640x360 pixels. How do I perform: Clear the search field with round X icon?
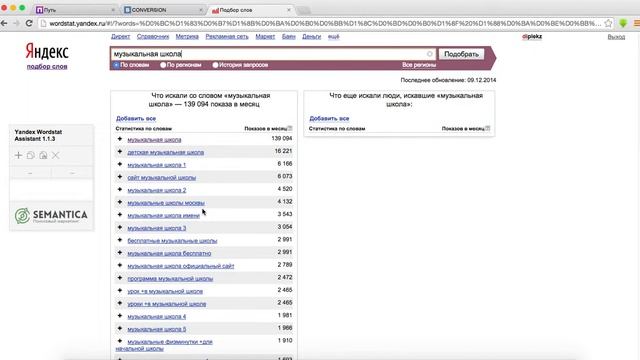[x=429, y=54]
